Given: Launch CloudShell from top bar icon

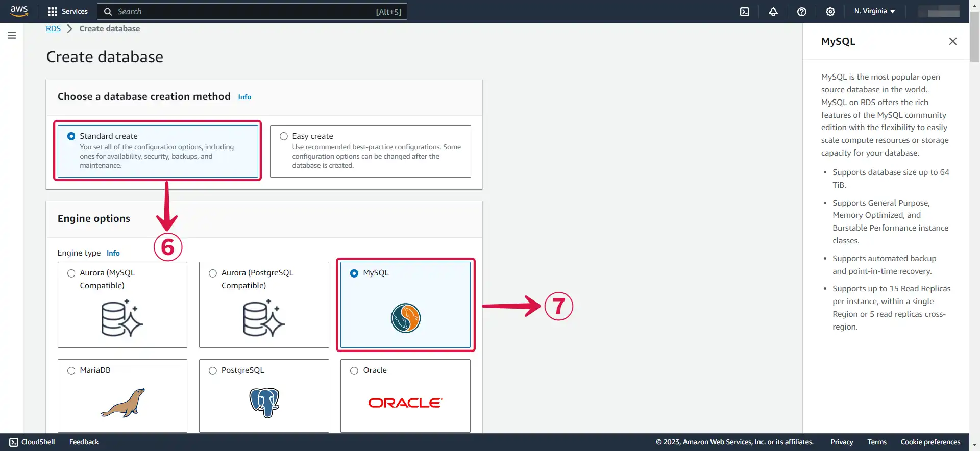Looking at the screenshot, I should tap(745, 12).
